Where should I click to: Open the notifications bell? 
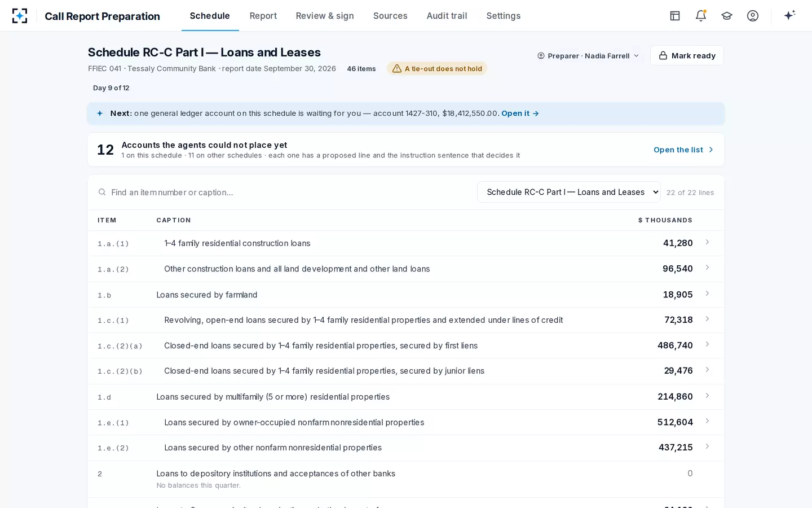pos(701,16)
